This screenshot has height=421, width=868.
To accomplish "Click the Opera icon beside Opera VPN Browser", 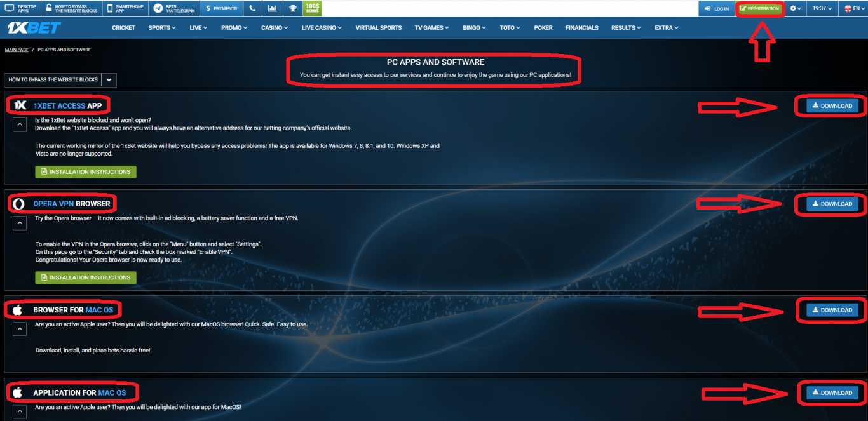I will pos(19,204).
